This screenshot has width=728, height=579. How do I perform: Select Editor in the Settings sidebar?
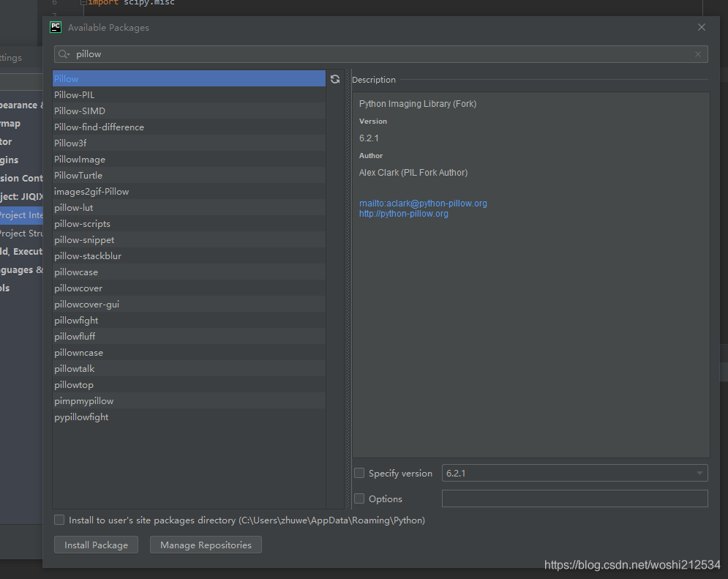(6, 141)
